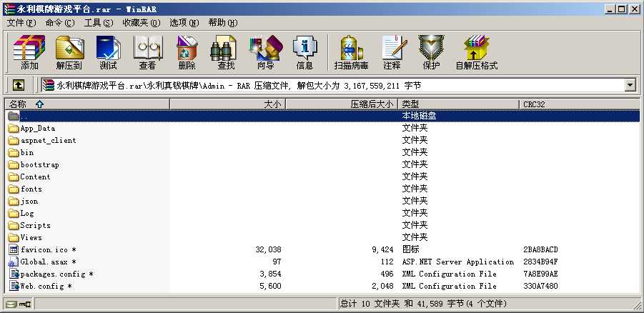Open the 收藏夹(O) menu

click(x=142, y=23)
